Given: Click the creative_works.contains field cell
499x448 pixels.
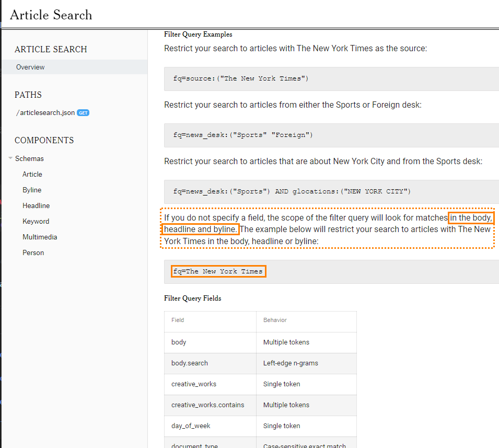Looking at the screenshot, I should coord(210,405).
